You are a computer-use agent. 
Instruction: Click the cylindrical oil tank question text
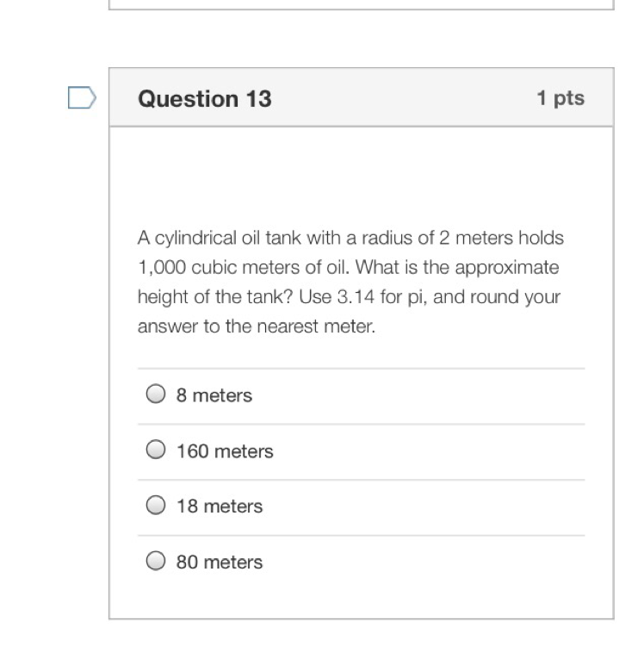coord(350,238)
